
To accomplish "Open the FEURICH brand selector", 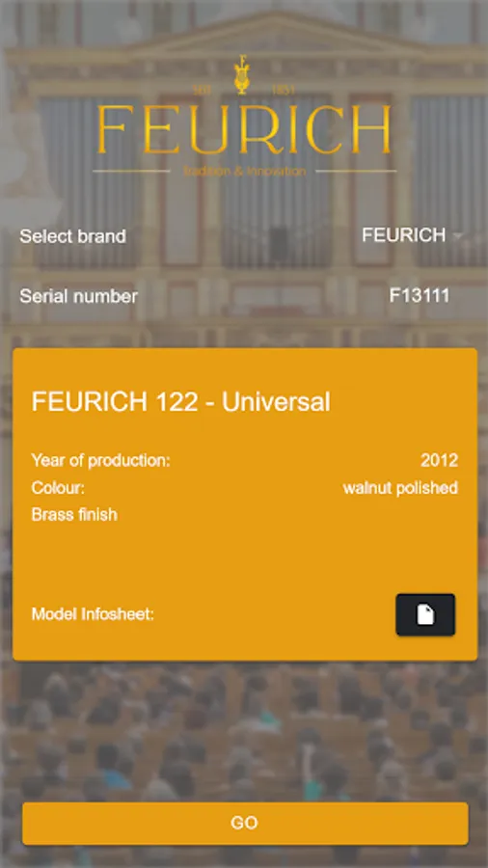I will click(x=412, y=235).
